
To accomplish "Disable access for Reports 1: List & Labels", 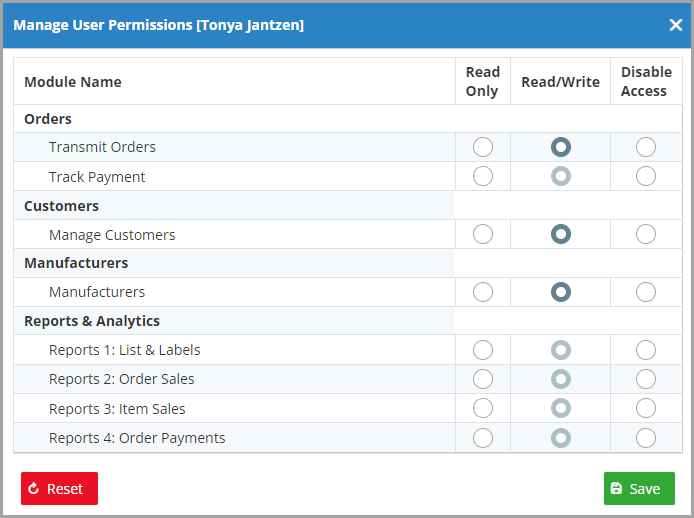I will [x=646, y=350].
